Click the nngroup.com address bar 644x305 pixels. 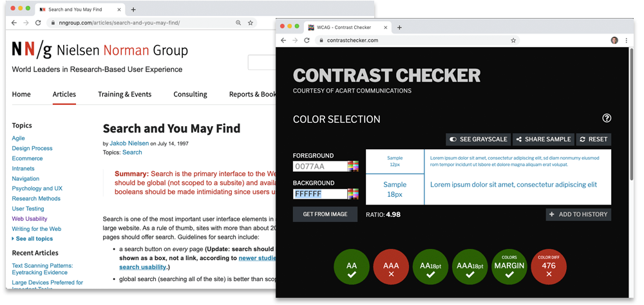point(152,23)
